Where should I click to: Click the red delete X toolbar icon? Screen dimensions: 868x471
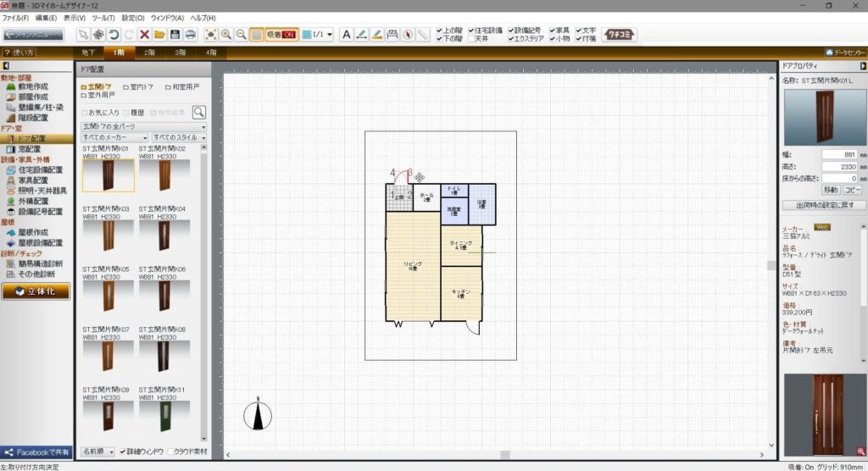[144, 35]
